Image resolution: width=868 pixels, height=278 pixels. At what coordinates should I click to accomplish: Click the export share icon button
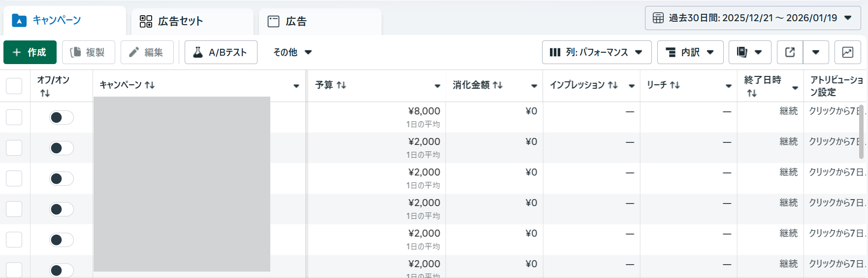tap(790, 52)
